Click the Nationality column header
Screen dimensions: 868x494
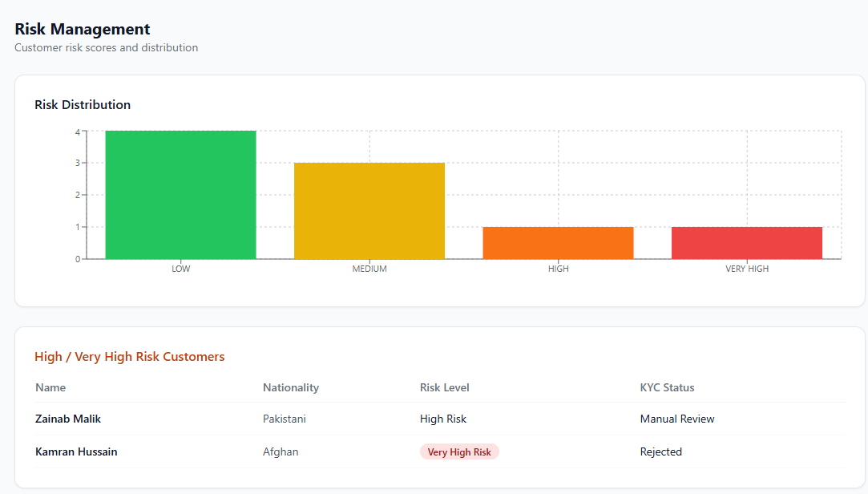[x=291, y=387]
